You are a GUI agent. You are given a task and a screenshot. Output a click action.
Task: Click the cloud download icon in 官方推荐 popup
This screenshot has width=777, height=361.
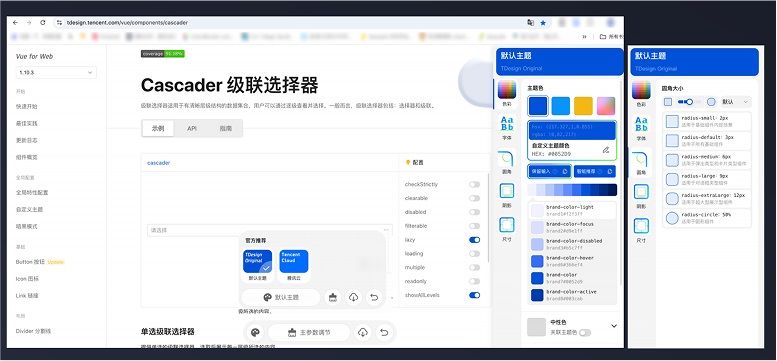(x=353, y=297)
